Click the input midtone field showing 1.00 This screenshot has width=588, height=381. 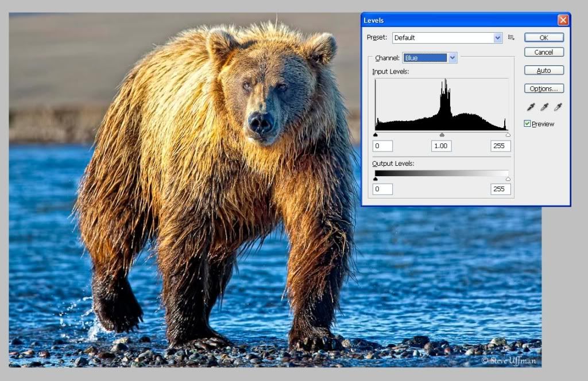tap(442, 146)
